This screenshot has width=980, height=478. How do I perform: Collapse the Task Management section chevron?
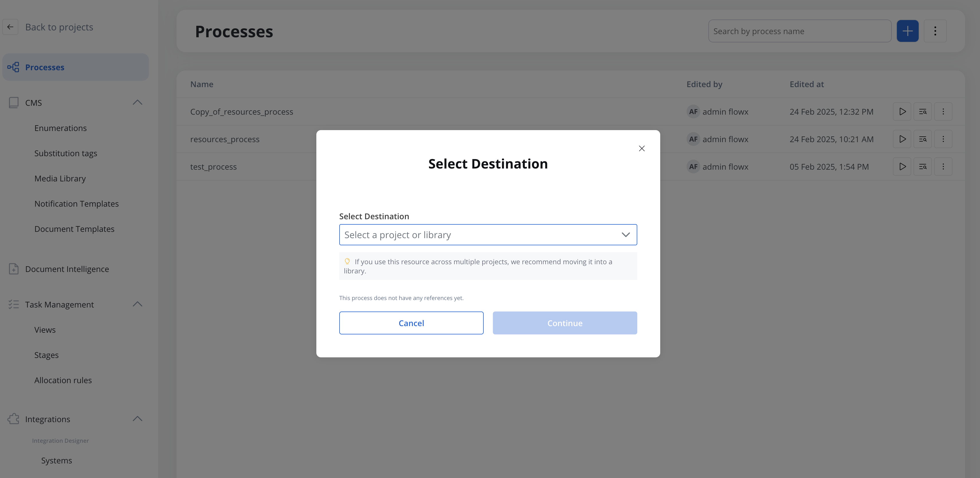coord(137,304)
